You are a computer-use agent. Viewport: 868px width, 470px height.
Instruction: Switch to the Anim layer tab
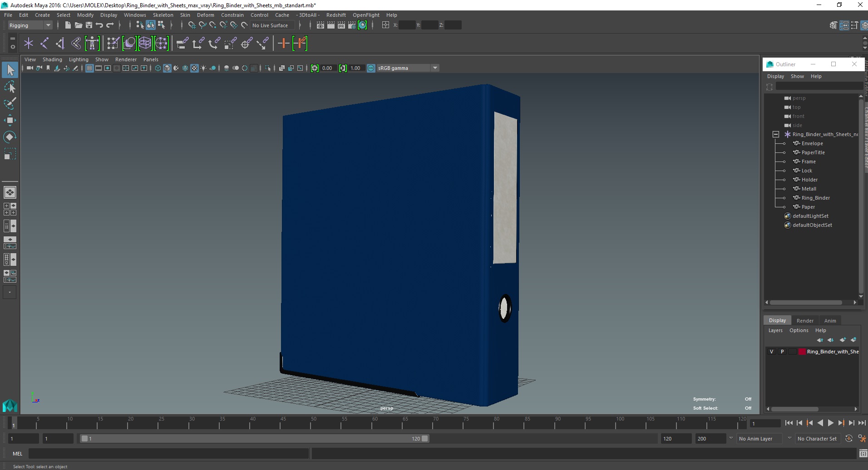pyautogui.click(x=830, y=321)
